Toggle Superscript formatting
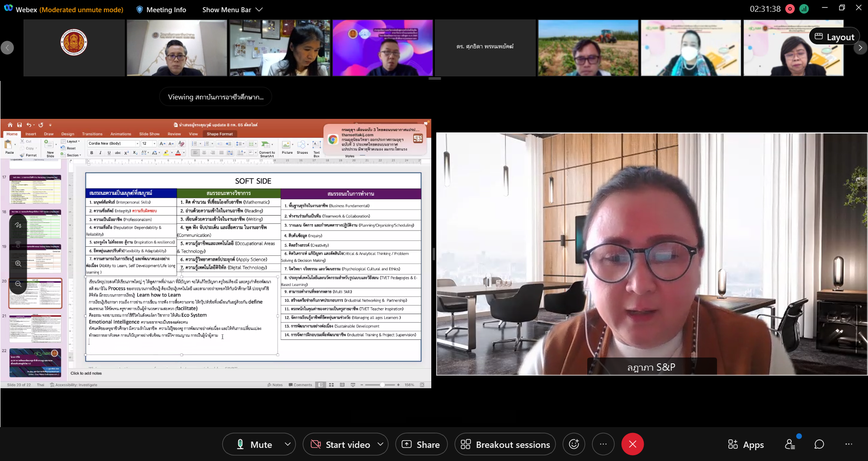This screenshot has height=461, width=868. click(126, 153)
